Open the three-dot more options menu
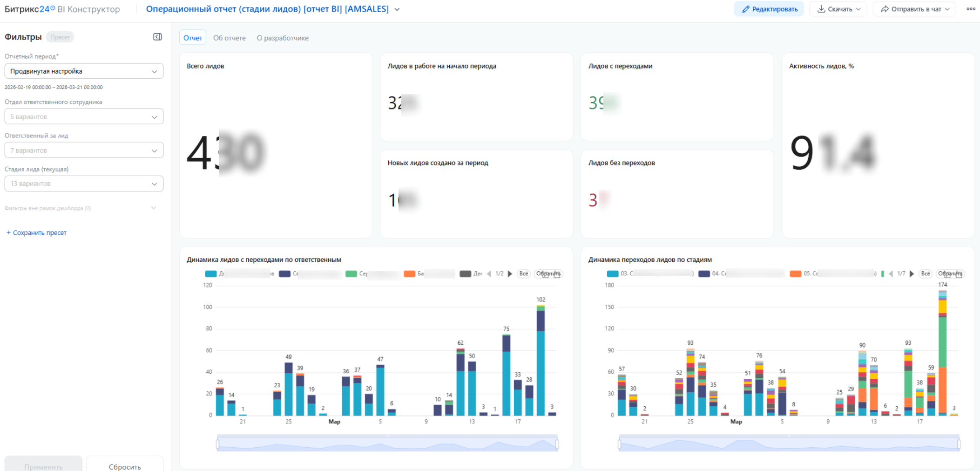 point(971,9)
